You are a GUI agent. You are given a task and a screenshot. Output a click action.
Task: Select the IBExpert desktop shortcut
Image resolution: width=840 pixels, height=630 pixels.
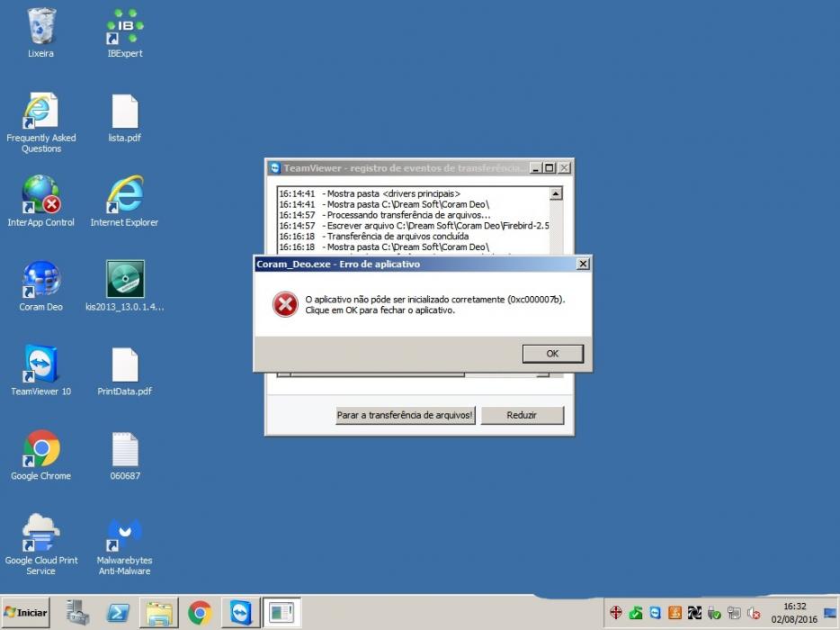(x=125, y=32)
